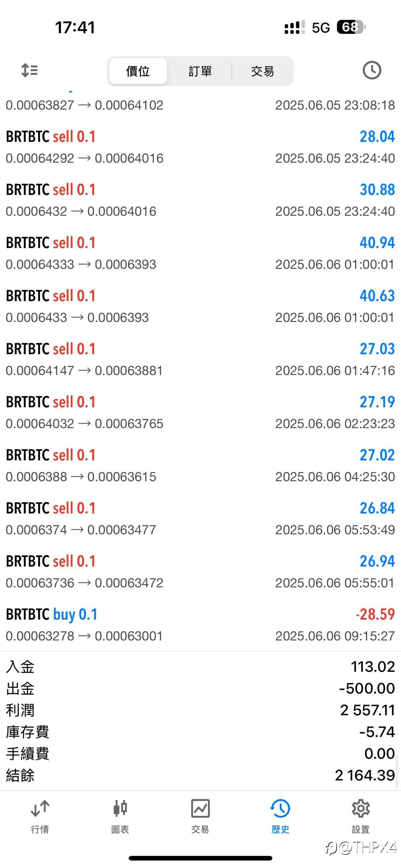Open the 設置 settings tab
Image resolution: width=401 pixels, height=868 pixels.
tap(361, 817)
